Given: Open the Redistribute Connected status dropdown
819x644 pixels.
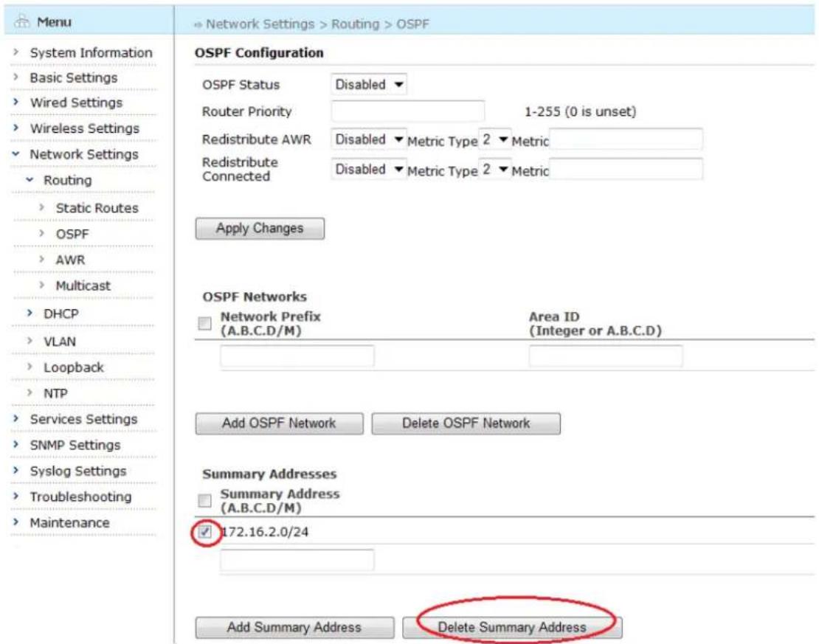Looking at the screenshot, I should pos(369,169).
